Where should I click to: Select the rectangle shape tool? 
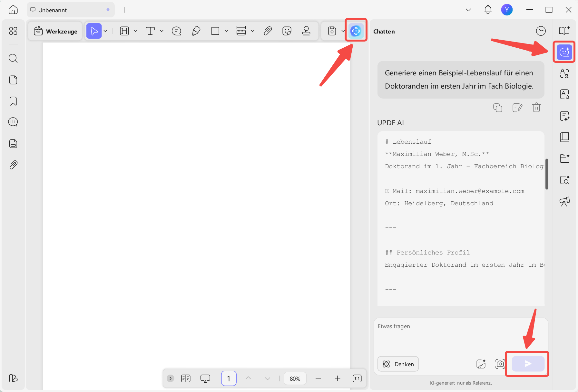tap(215, 31)
